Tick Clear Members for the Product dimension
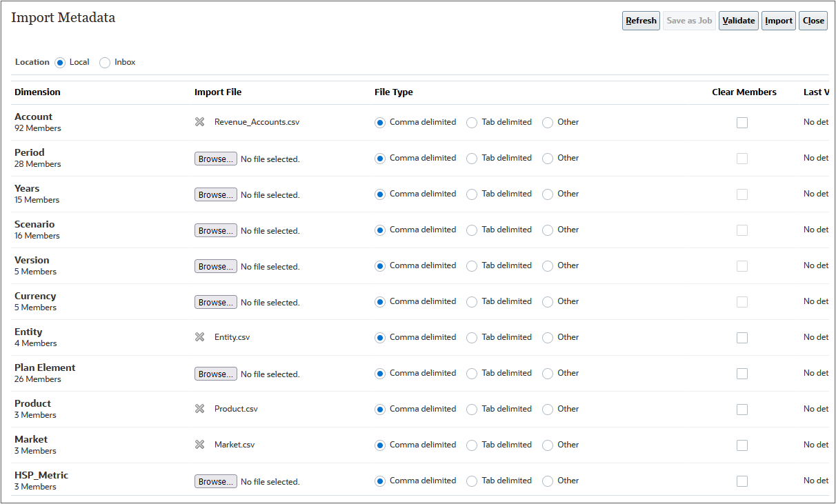This screenshot has width=836, height=504. coord(742,409)
